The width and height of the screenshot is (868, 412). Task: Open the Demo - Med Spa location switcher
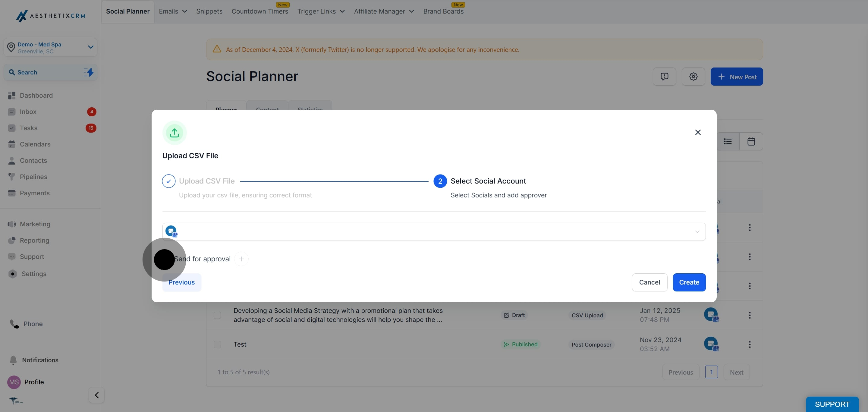(x=51, y=48)
